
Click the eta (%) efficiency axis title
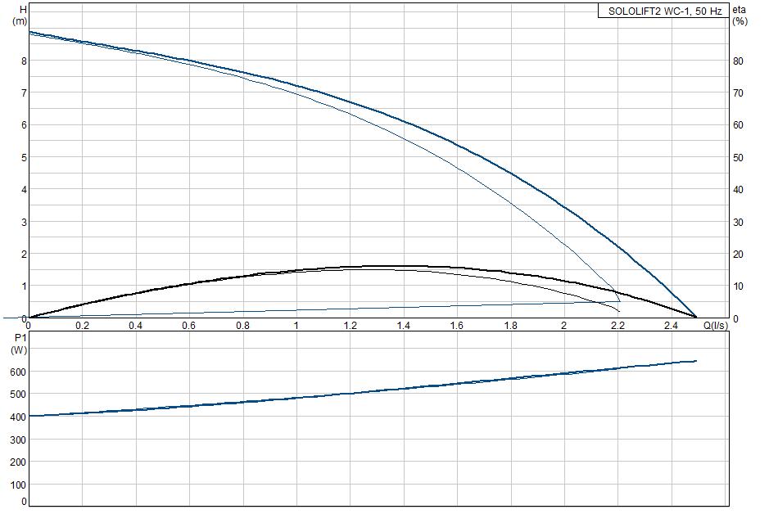pos(739,15)
